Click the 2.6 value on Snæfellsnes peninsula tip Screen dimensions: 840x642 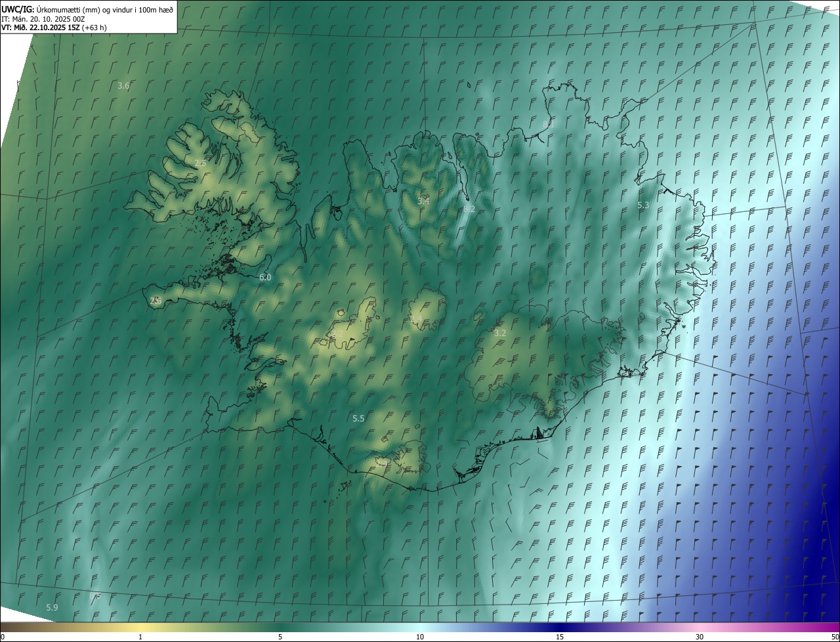[x=156, y=301]
